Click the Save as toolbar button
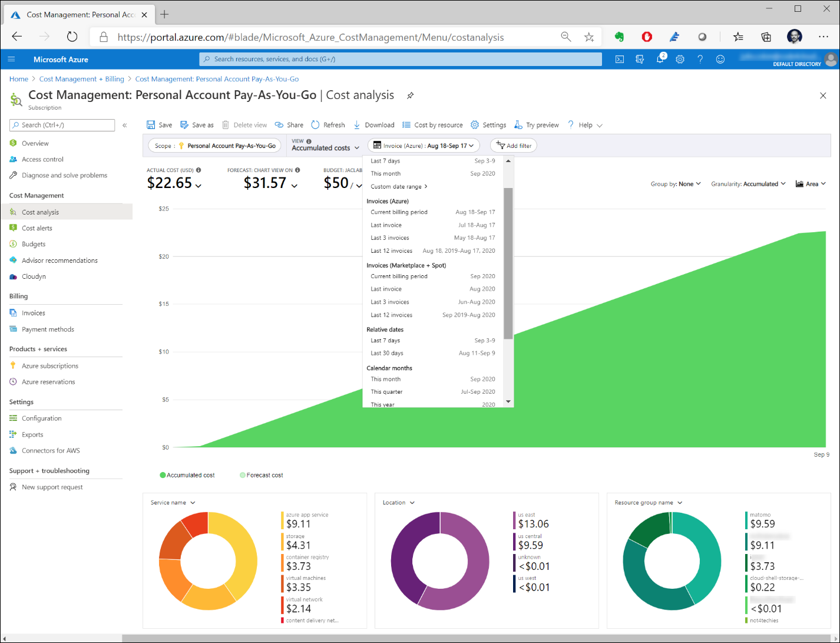 [197, 125]
